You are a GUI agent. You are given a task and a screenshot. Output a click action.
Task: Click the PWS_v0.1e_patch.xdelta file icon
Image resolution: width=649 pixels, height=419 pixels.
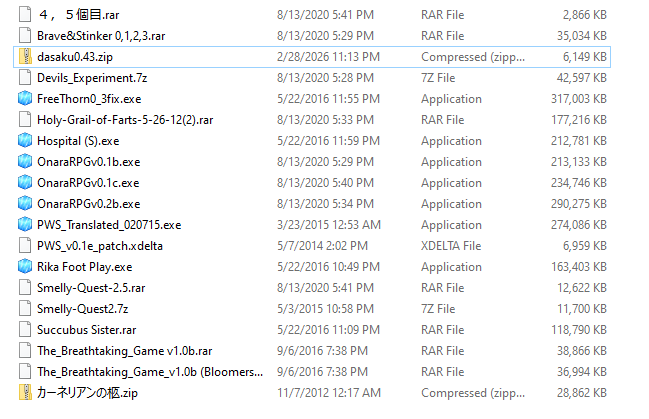pos(25,246)
